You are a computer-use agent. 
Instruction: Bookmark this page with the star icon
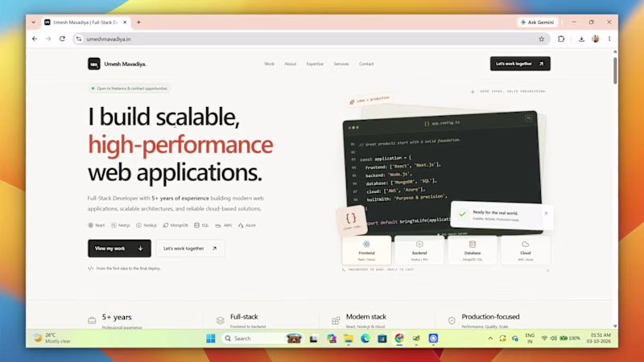(541, 39)
